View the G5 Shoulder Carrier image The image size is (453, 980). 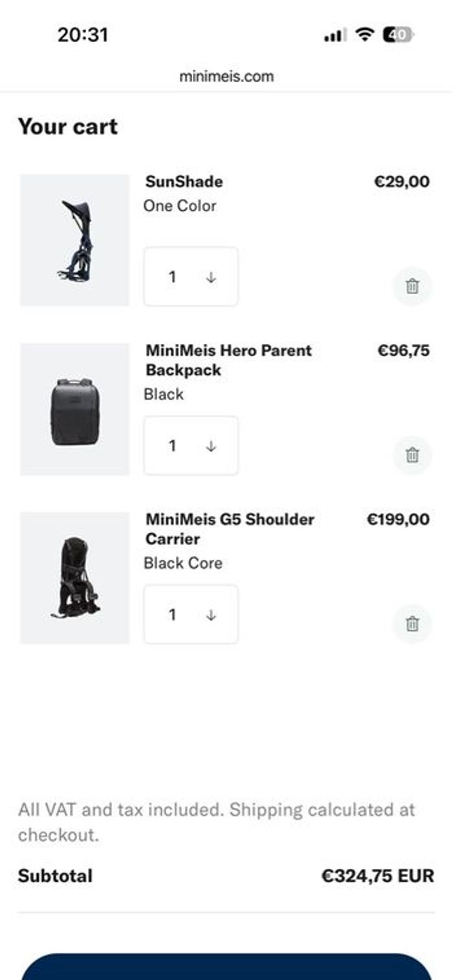point(74,578)
